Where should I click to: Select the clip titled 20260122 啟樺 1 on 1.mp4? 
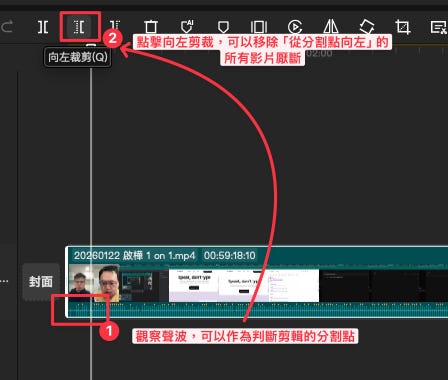pos(134,256)
